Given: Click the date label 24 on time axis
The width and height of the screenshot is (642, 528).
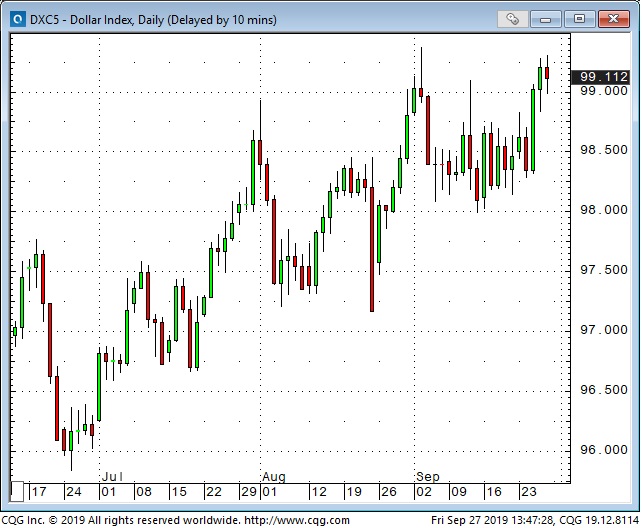Looking at the screenshot, I should point(74,492).
